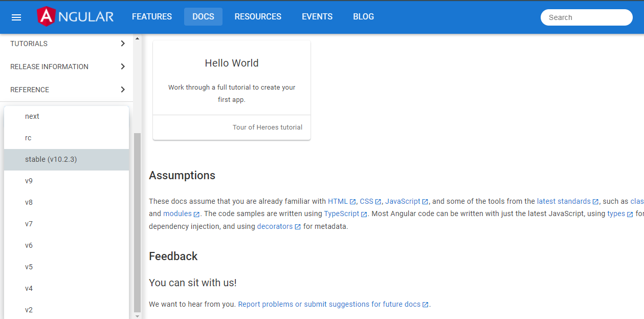Open the DOCS nav item
The width and height of the screenshot is (644, 319).
[x=203, y=17]
